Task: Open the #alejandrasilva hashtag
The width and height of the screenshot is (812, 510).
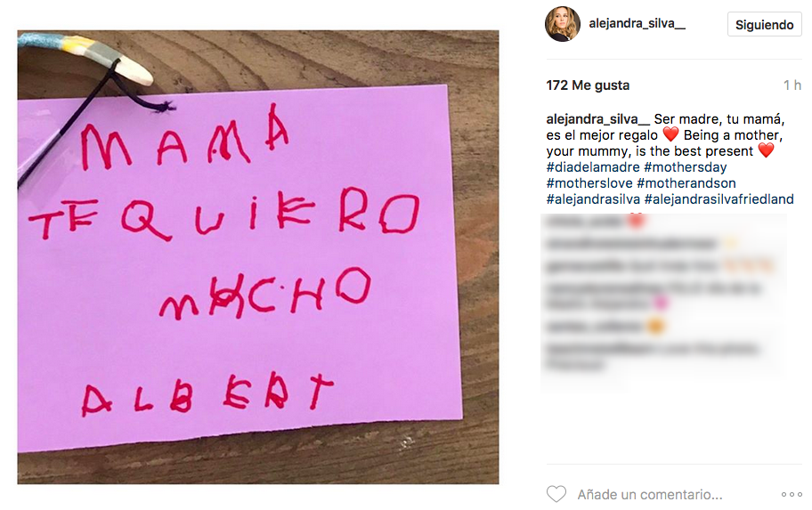Action: pos(593,199)
